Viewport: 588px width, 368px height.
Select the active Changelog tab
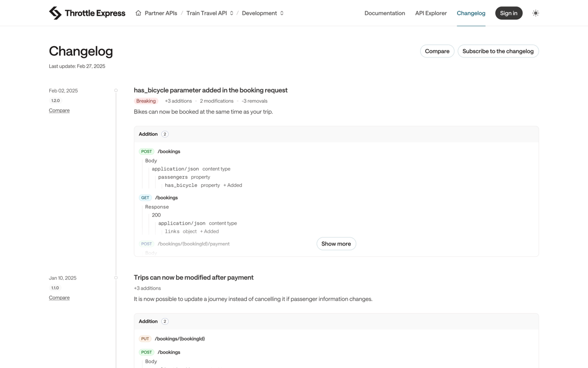click(471, 13)
